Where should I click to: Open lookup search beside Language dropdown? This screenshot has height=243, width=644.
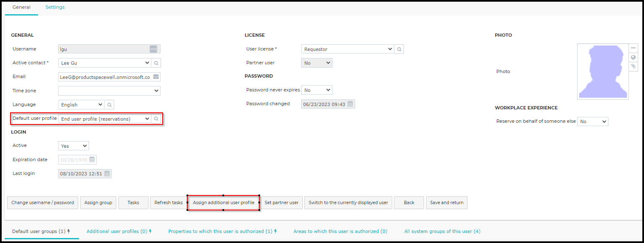109,105
